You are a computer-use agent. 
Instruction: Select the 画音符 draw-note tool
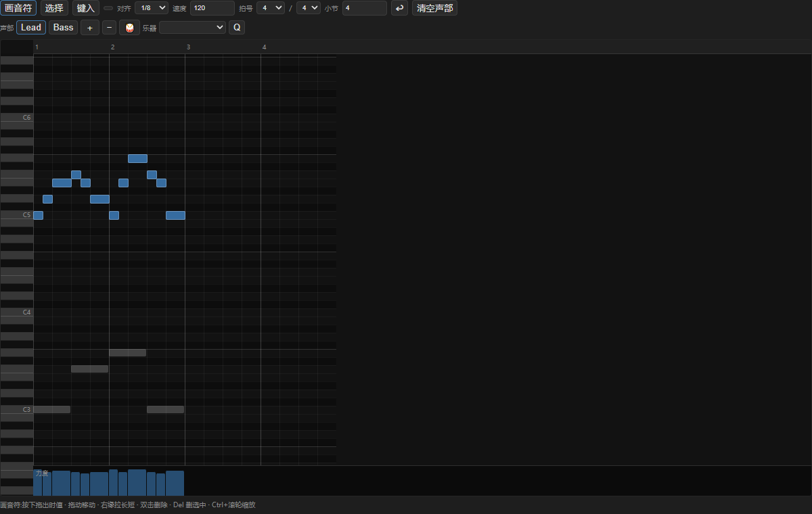coord(18,8)
